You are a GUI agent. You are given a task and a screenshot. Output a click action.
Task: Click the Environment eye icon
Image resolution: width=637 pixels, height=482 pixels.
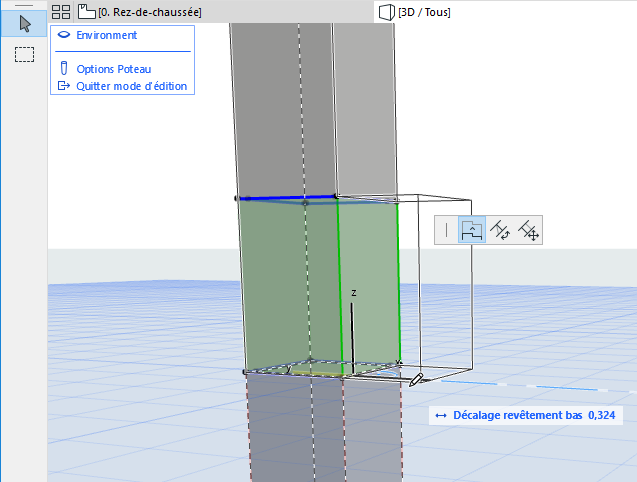pyautogui.click(x=64, y=35)
